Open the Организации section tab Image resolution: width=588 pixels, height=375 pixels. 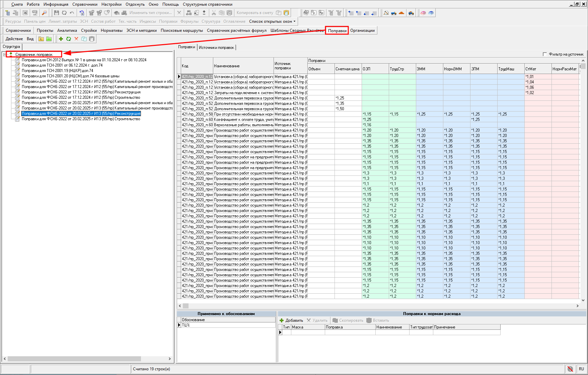point(362,30)
